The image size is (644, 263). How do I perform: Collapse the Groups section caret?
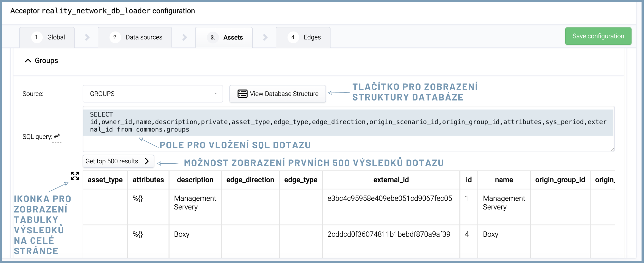click(x=28, y=61)
